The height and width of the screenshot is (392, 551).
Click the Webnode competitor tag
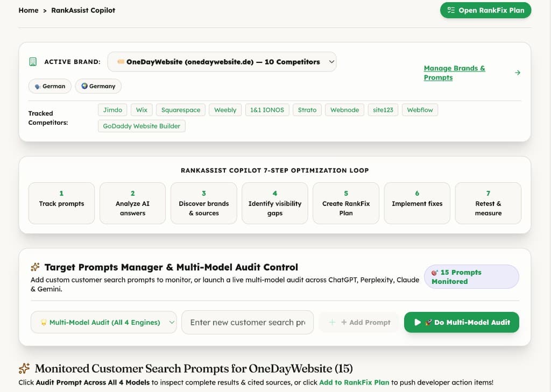point(345,110)
